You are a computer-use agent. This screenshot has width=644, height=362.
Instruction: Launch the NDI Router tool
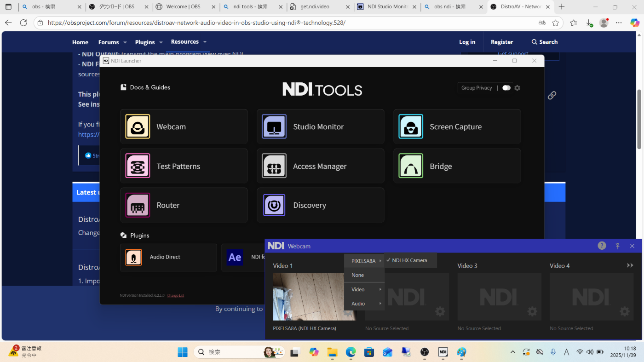pos(184,205)
